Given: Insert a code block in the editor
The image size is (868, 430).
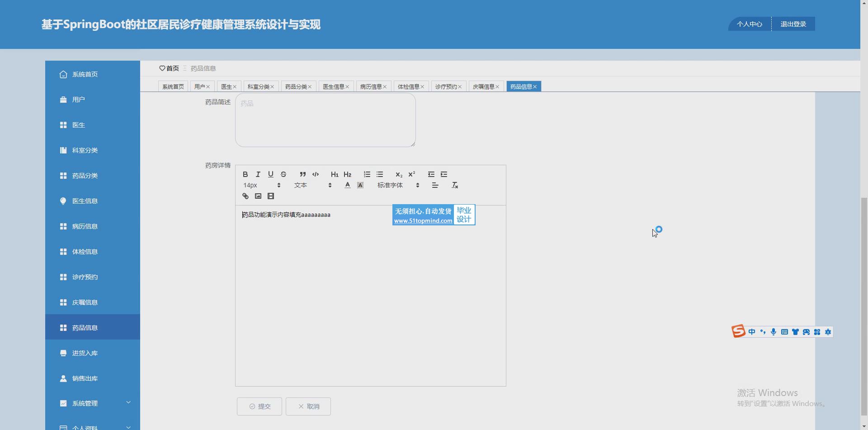Looking at the screenshot, I should click(x=316, y=174).
